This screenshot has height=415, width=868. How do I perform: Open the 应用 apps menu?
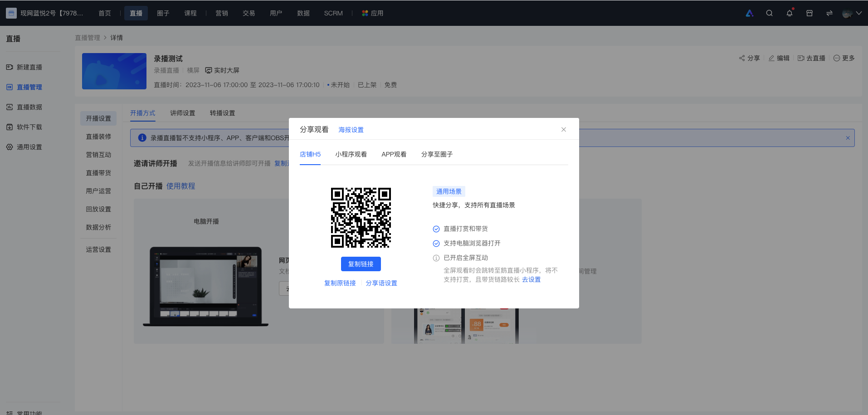click(x=372, y=13)
